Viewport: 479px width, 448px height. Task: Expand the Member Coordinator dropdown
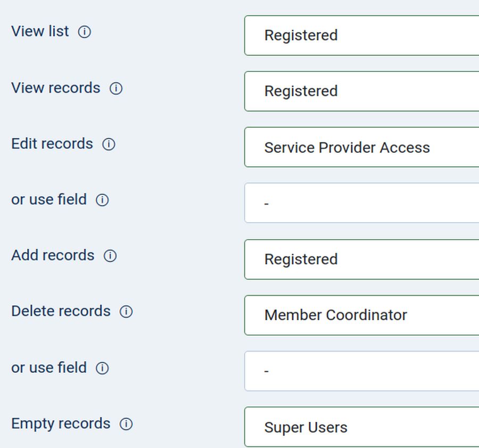[362, 315]
